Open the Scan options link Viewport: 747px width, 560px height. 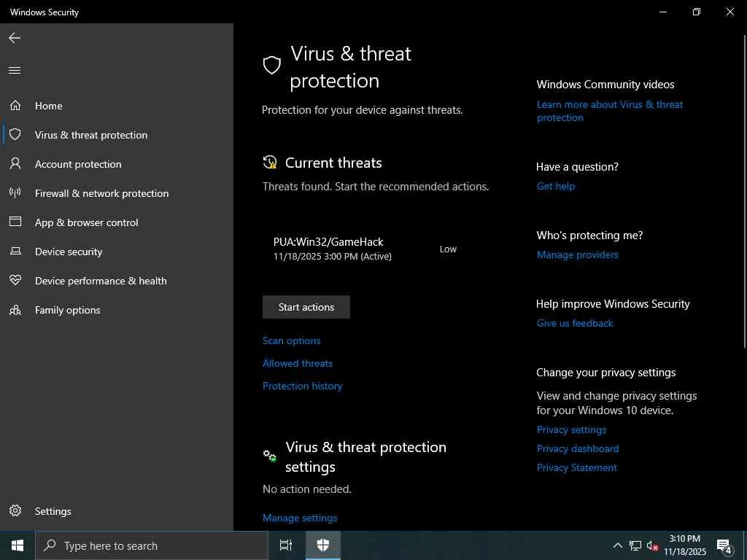click(291, 341)
